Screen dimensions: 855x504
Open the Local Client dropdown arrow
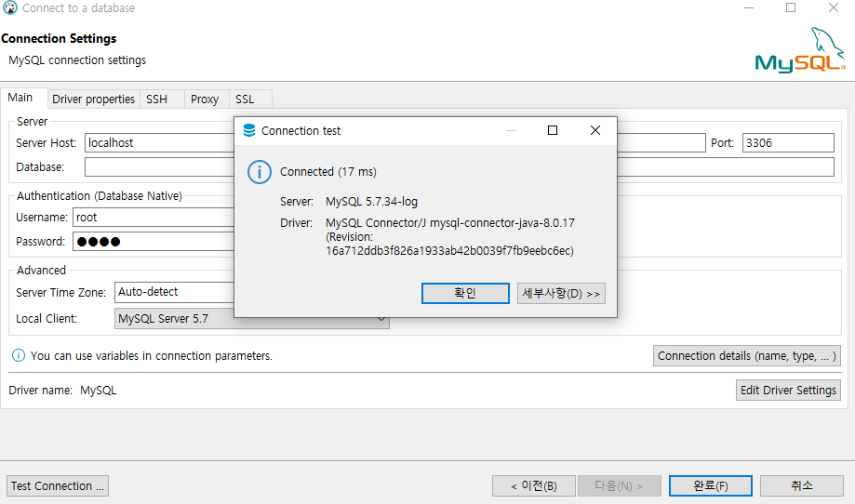click(x=381, y=319)
